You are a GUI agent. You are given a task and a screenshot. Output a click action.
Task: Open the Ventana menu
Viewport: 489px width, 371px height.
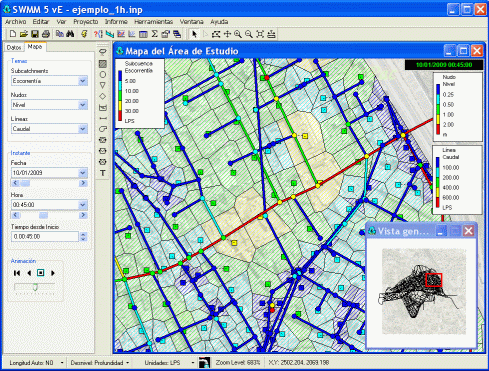192,22
